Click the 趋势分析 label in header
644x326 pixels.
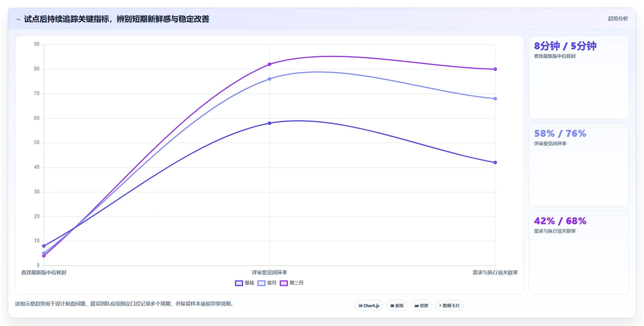(618, 18)
